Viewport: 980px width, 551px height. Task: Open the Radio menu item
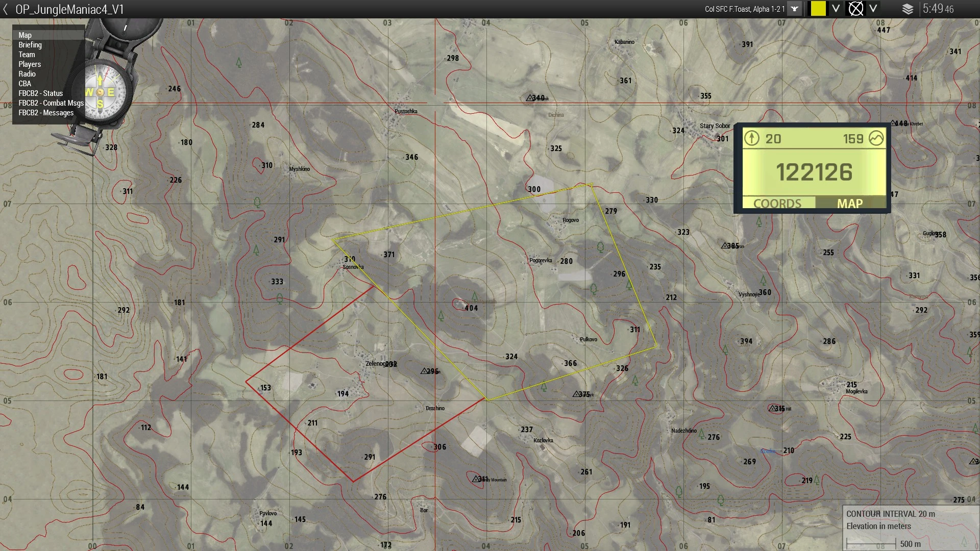point(27,74)
